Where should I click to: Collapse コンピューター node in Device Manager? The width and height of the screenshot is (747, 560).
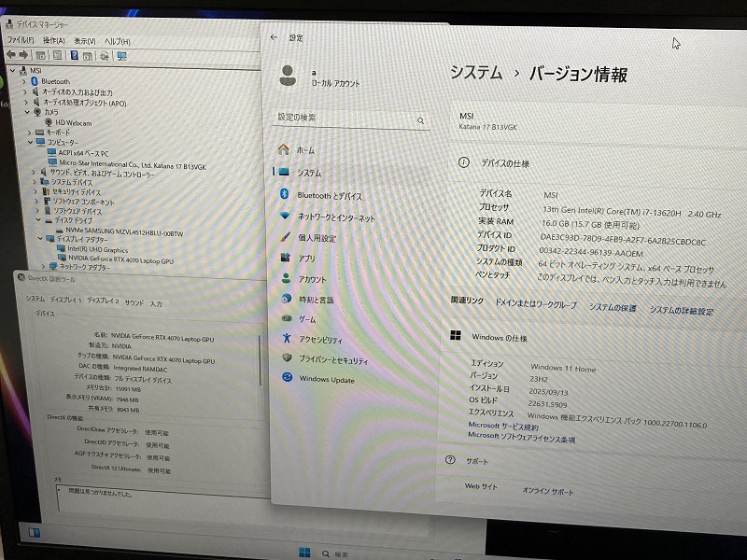30,142
